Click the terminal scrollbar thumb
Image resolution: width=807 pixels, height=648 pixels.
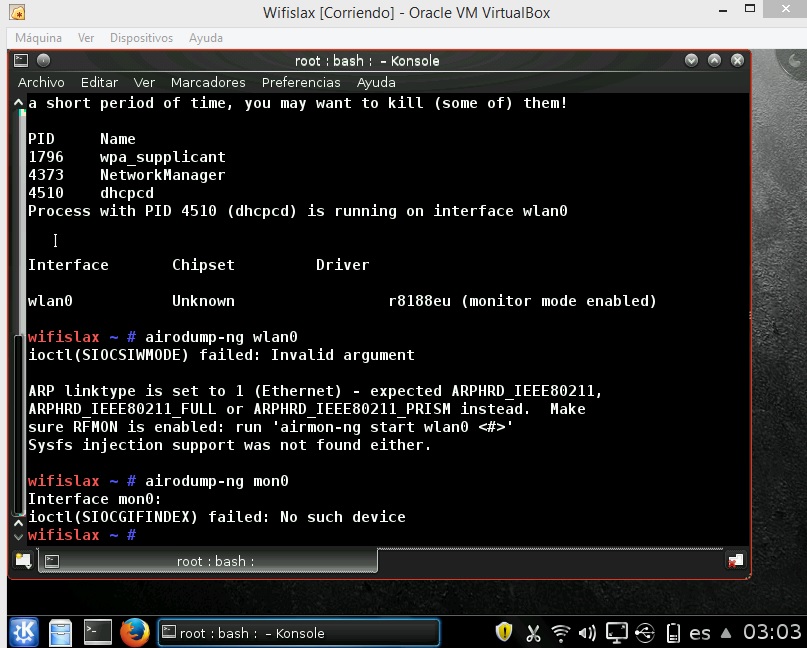click(19, 424)
